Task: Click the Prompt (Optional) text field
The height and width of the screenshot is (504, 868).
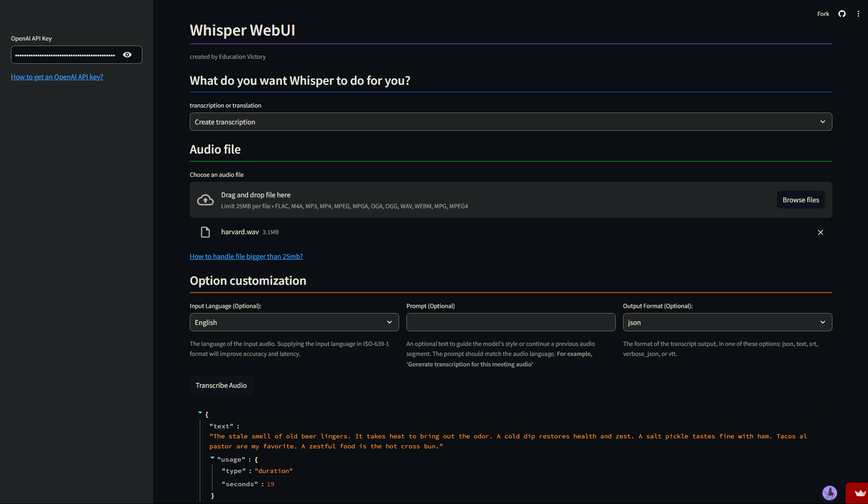Action: 511,322
